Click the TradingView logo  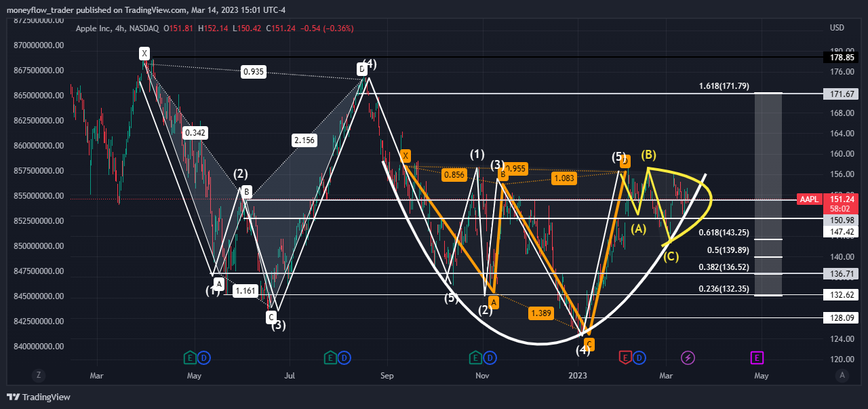[39, 397]
